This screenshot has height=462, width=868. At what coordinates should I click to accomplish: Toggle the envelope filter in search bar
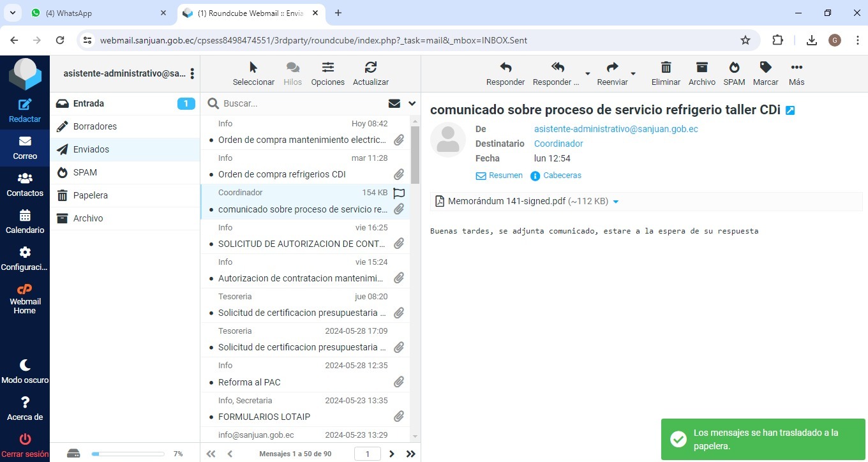coord(394,103)
